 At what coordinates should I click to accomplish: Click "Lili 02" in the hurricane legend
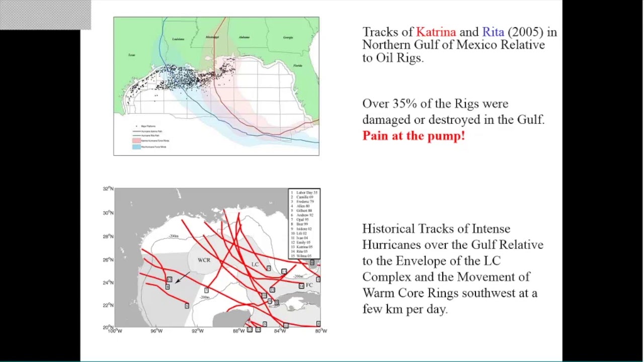coord(301,233)
